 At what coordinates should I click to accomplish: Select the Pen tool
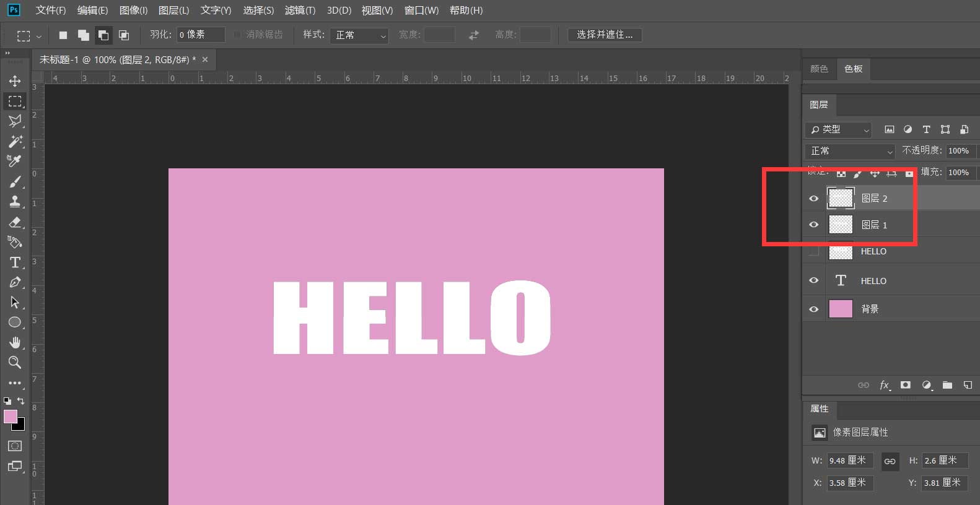click(x=15, y=282)
